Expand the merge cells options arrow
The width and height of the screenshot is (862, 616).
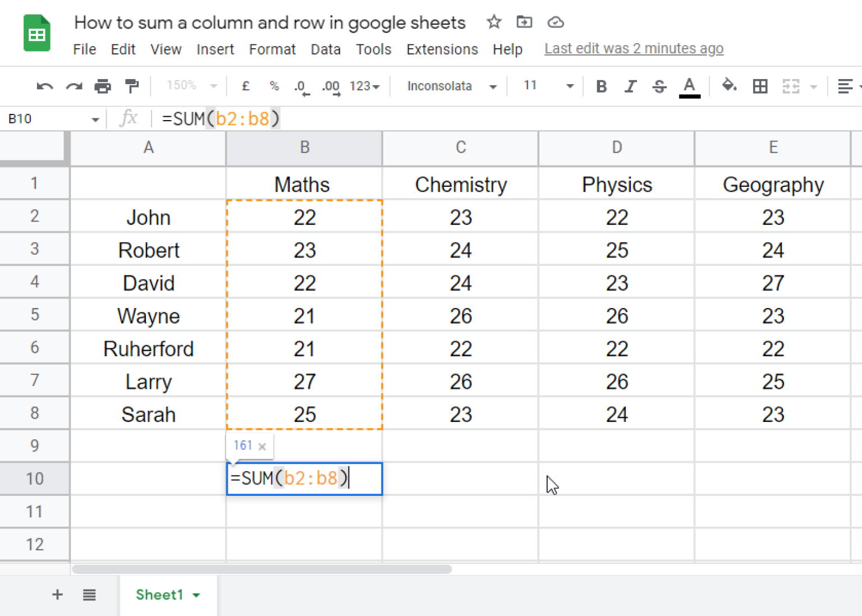pyautogui.click(x=813, y=87)
